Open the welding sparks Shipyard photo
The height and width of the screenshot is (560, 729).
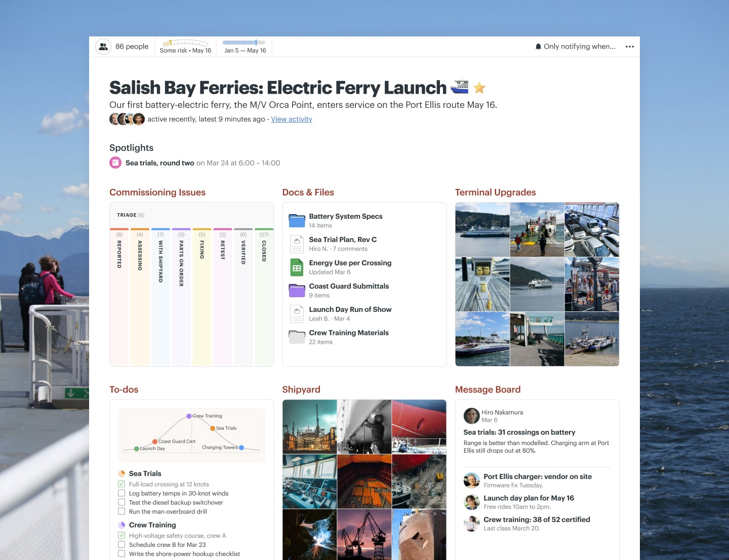pos(310,535)
